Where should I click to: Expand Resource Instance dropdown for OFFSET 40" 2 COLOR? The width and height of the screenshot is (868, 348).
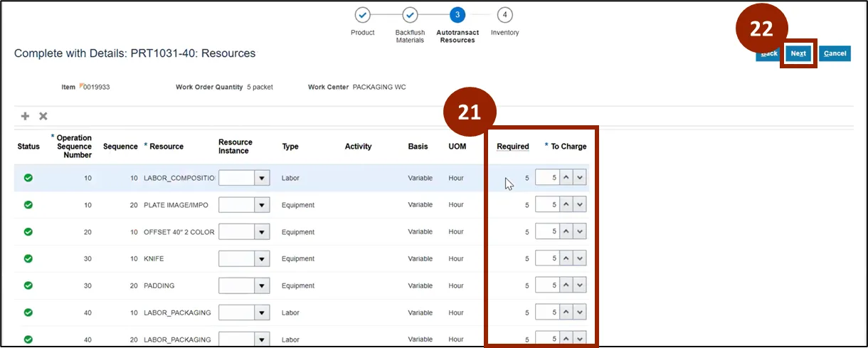click(263, 232)
